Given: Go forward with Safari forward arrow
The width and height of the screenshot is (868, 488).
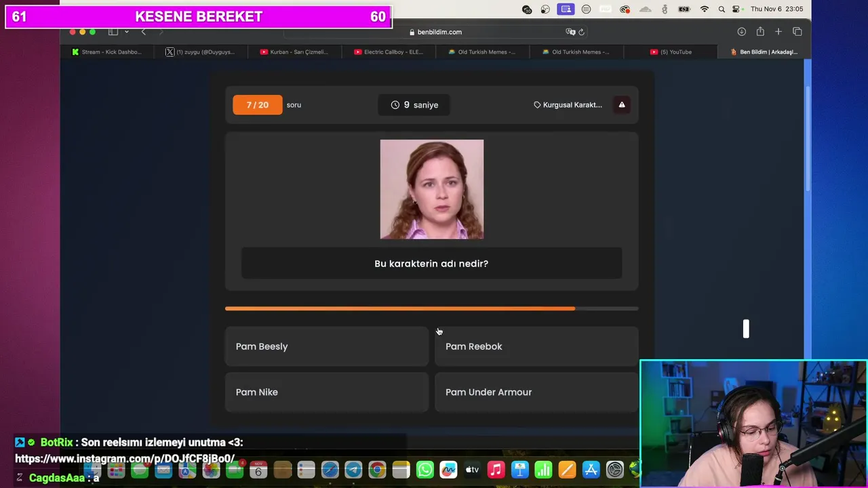Looking at the screenshot, I should click(x=161, y=32).
